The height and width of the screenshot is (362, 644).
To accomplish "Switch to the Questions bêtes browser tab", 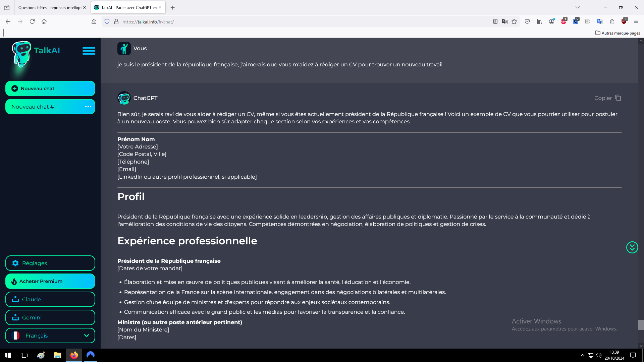I will click(50, 7).
